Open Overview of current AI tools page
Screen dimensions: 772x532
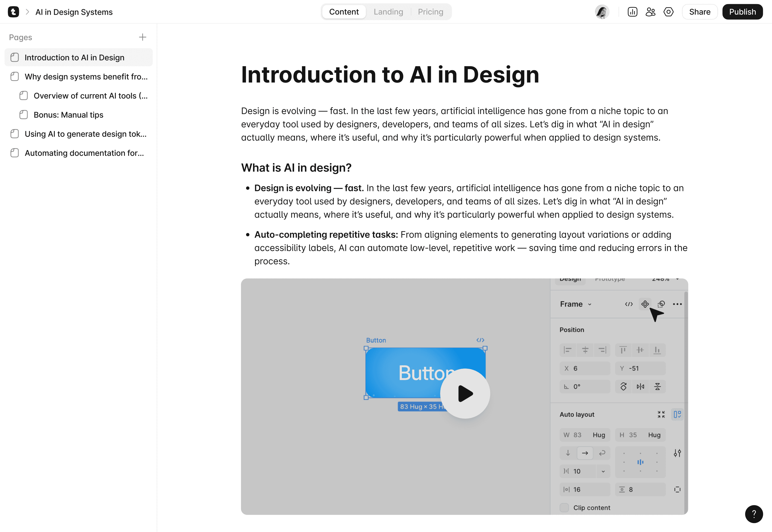pos(90,96)
